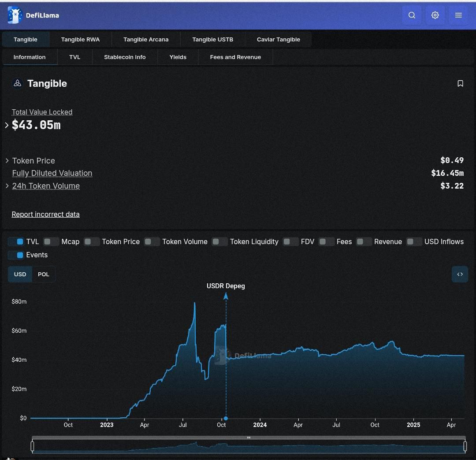Click the Tangible page heading
Screen dimensions: 476x460
pos(47,83)
